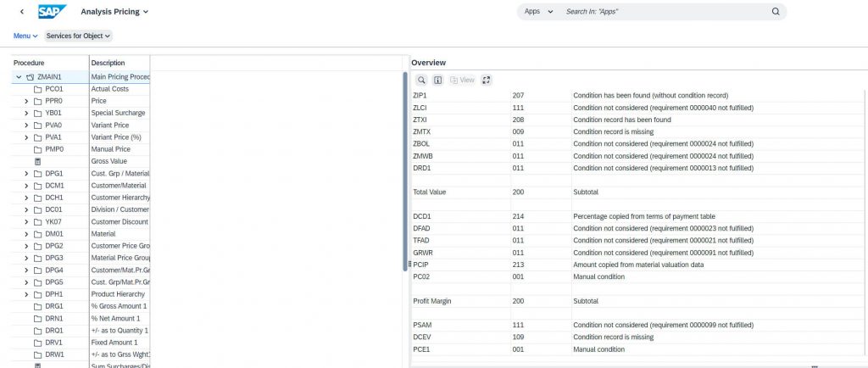Click the Description column header
Screen dimensions: 868x368
tap(120, 63)
